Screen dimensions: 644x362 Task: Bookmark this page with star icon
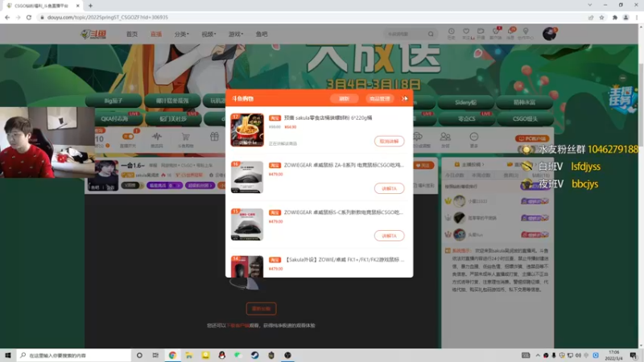pos(601,17)
